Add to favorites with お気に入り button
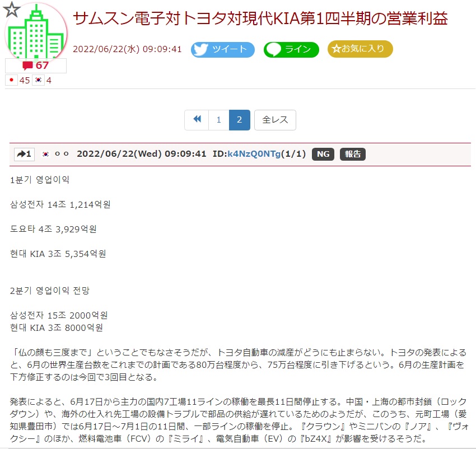 coord(360,49)
